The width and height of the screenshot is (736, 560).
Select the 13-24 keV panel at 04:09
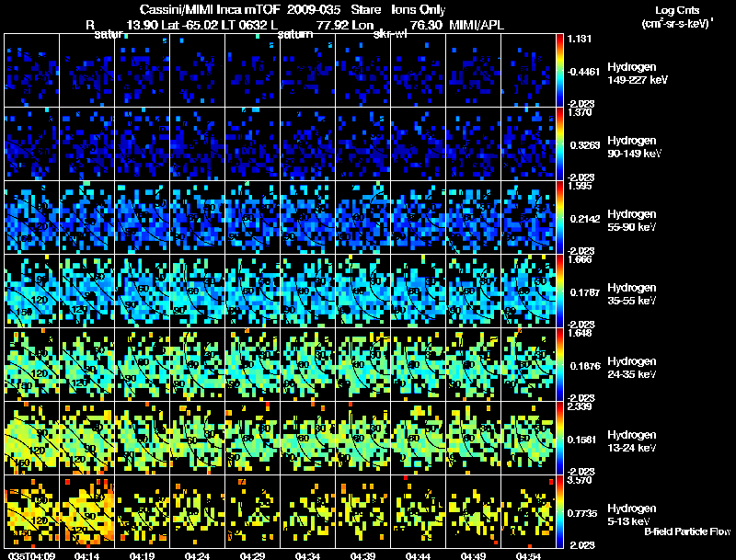[x=32, y=439]
